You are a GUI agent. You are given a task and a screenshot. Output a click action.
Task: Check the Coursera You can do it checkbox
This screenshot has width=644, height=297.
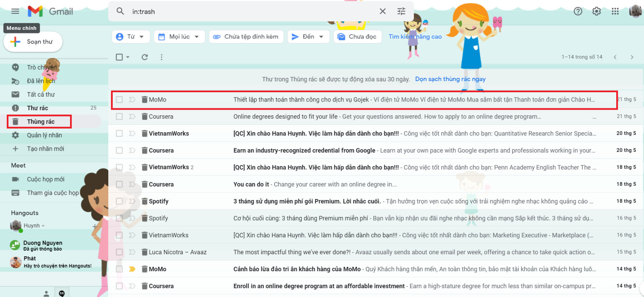click(119, 184)
